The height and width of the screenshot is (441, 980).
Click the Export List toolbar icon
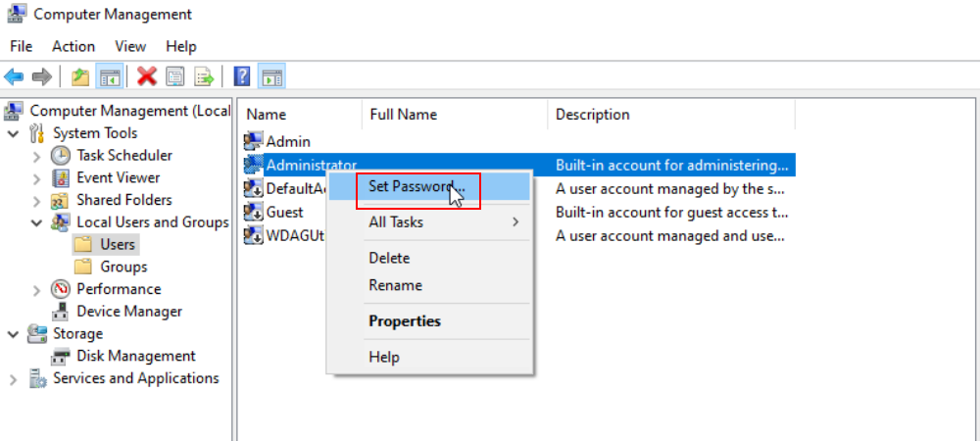click(204, 76)
